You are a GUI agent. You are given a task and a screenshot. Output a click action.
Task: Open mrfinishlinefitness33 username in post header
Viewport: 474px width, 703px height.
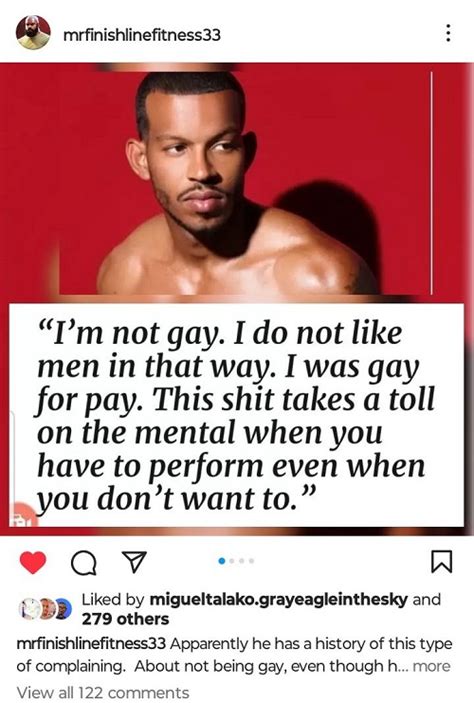[142, 35]
